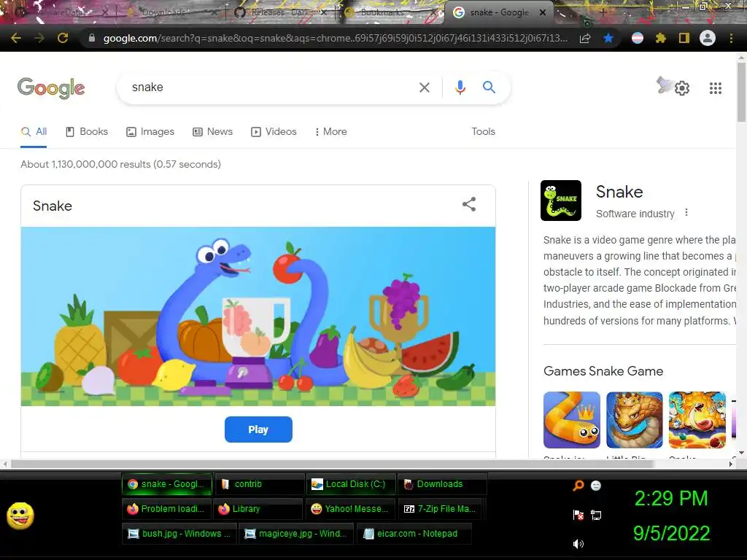Click the dragon snake game thumbnail
This screenshot has height=560, width=747.
[634, 420]
